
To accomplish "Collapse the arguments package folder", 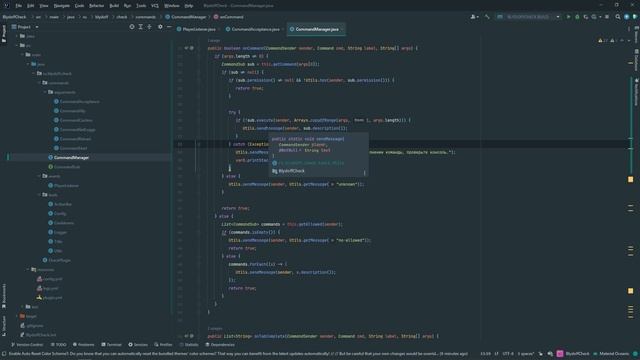I will [45, 92].
